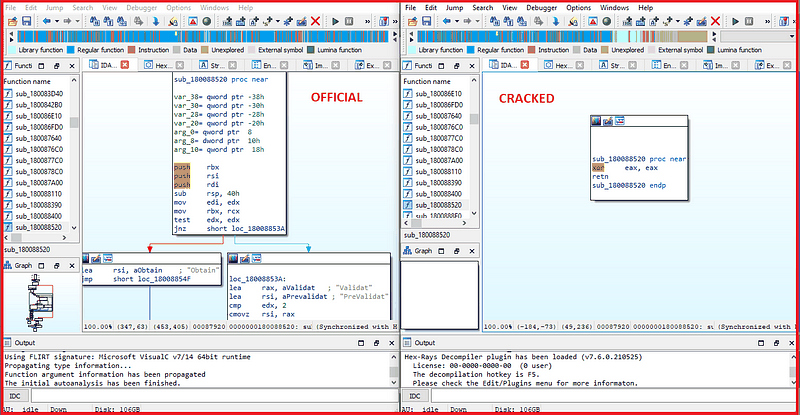Click red X delete icon in OFFICIAL toolbar
Screen dimensions: 800x415
click(315, 21)
